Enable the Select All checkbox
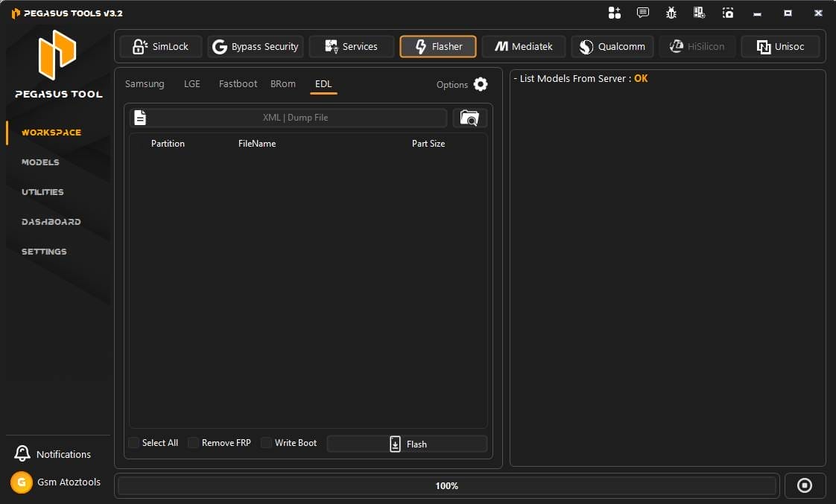This screenshot has height=504, width=836. [x=134, y=442]
